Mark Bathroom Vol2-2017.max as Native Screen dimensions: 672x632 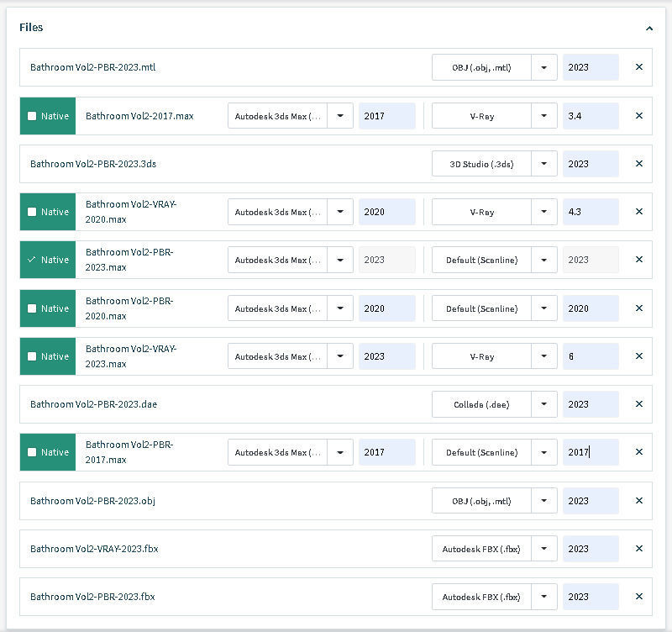click(32, 116)
